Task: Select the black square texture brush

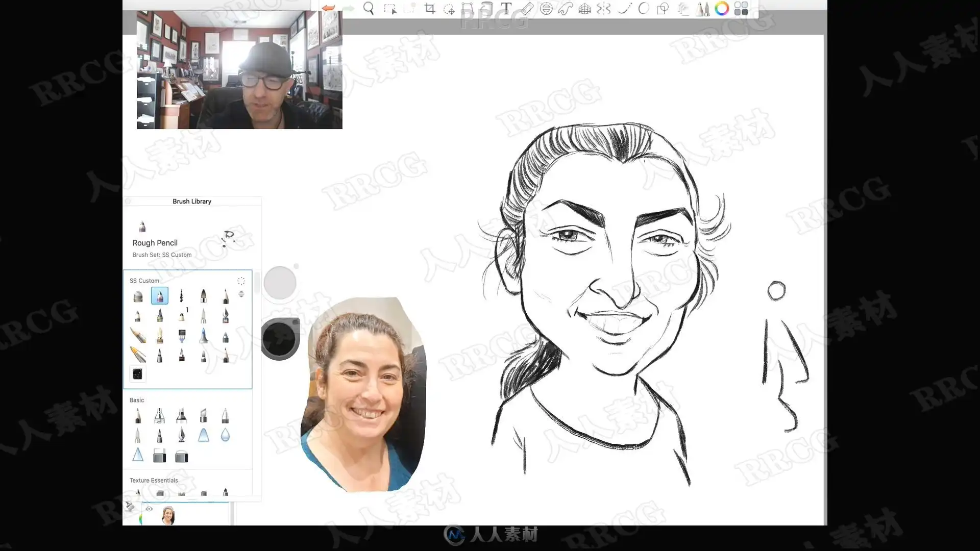Action: [137, 374]
